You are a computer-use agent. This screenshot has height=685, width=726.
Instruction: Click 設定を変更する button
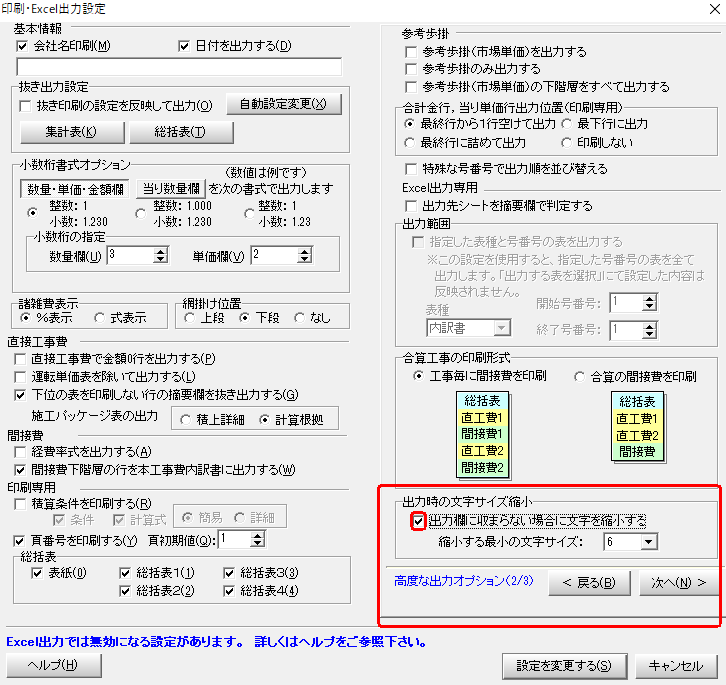click(563, 665)
